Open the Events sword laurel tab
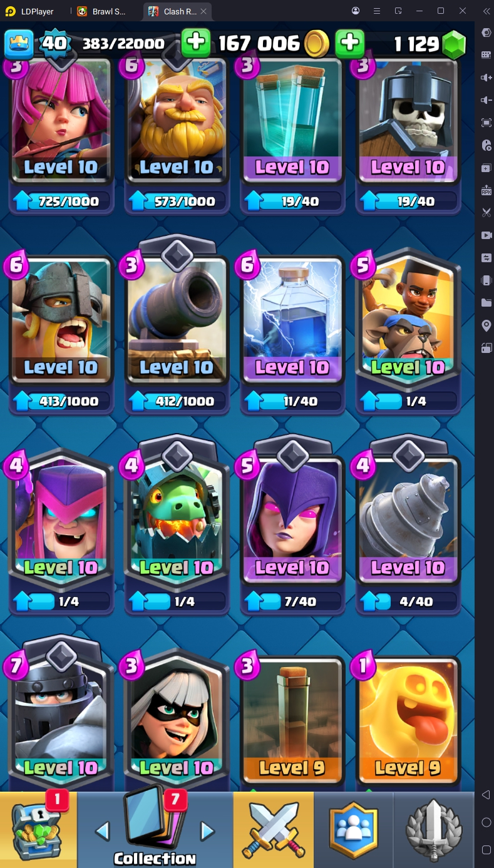The width and height of the screenshot is (494, 868). pyautogui.click(x=433, y=829)
